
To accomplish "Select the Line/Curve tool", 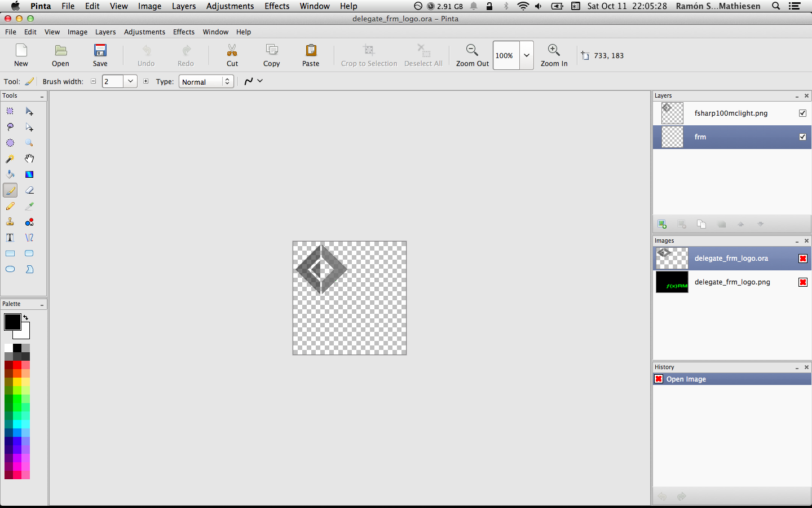I will pyautogui.click(x=29, y=238).
